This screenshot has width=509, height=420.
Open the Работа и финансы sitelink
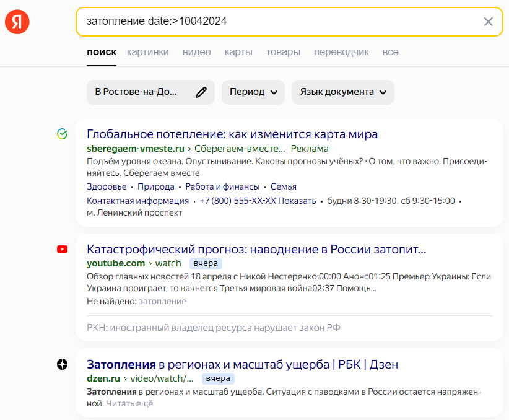pyautogui.click(x=222, y=187)
